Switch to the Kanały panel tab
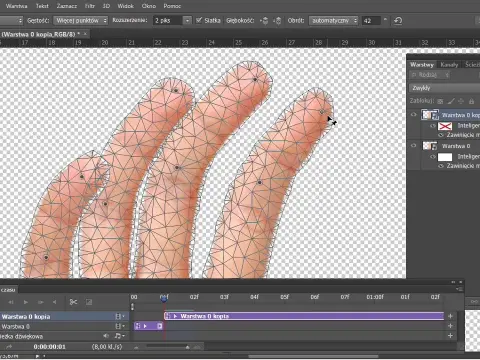The height and width of the screenshot is (360, 480). coord(449,65)
